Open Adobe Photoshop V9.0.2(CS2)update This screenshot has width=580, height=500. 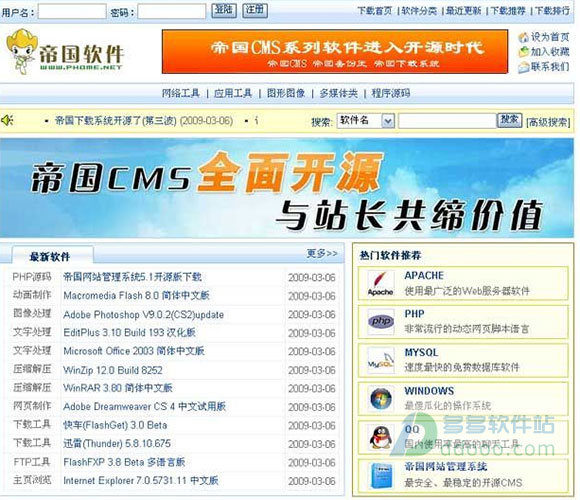pos(144,314)
